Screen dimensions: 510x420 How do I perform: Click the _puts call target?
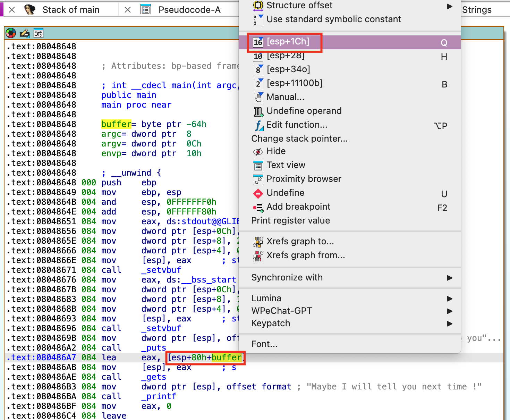(154, 348)
